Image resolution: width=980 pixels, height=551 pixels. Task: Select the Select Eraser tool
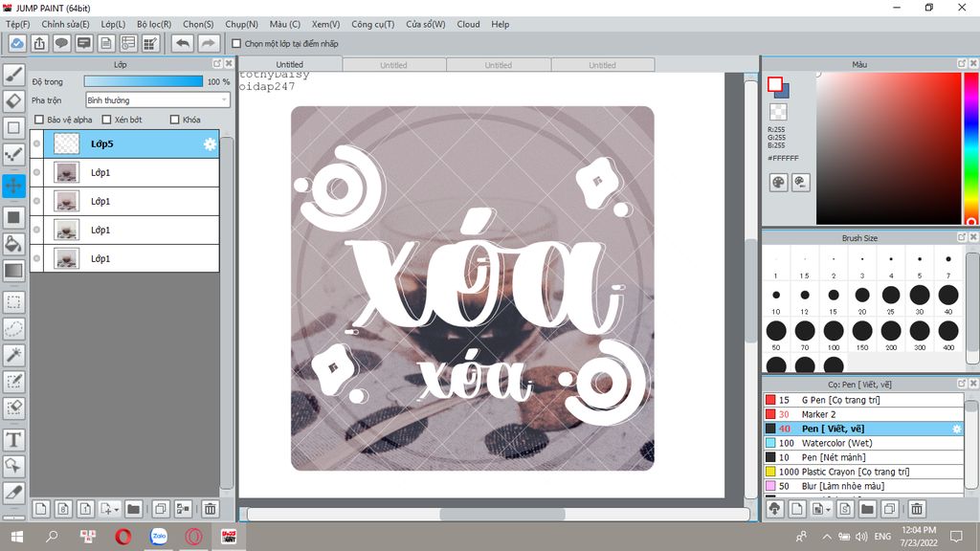coord(13,408)
